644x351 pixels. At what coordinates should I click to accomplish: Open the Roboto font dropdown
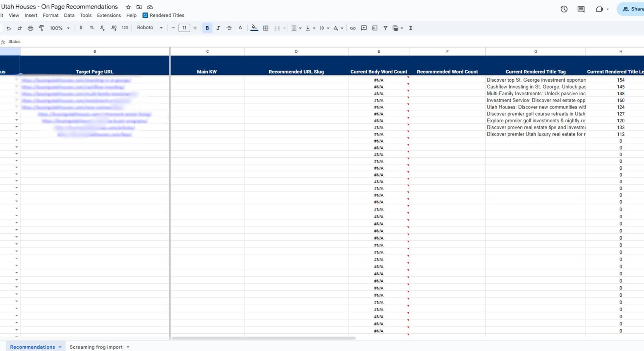tap(150, 28)
